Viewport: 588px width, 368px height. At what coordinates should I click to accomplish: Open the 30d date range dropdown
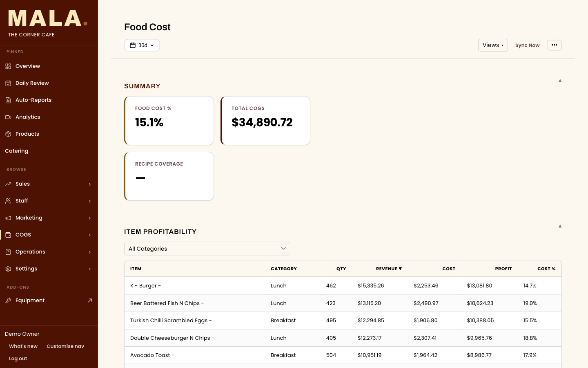pyautogui.click(x=142, y=45)
